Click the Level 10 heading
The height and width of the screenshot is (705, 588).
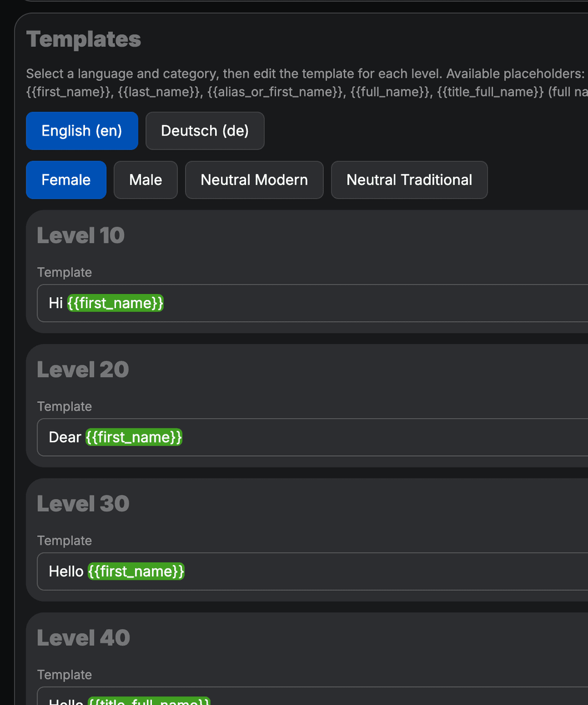pyautogui.click(x=81, y=236)
